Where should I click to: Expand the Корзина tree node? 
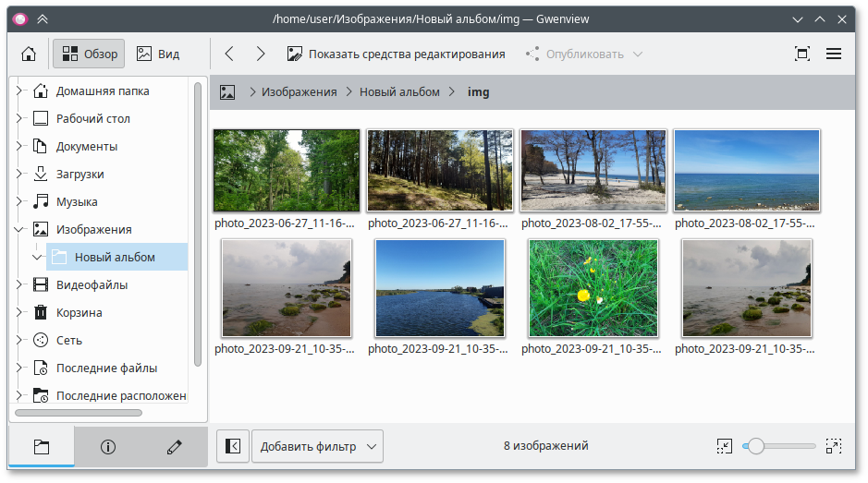pyautogui.click(x=19, y=312)
